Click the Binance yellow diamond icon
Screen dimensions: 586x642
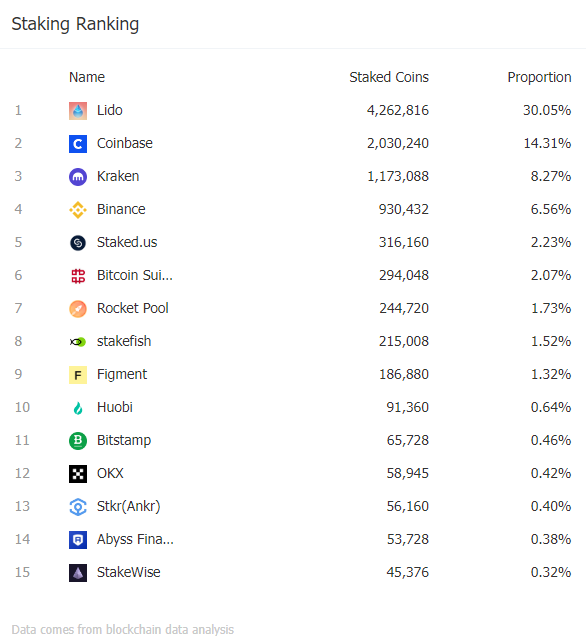pyautogui.click(x=78, y=210)
